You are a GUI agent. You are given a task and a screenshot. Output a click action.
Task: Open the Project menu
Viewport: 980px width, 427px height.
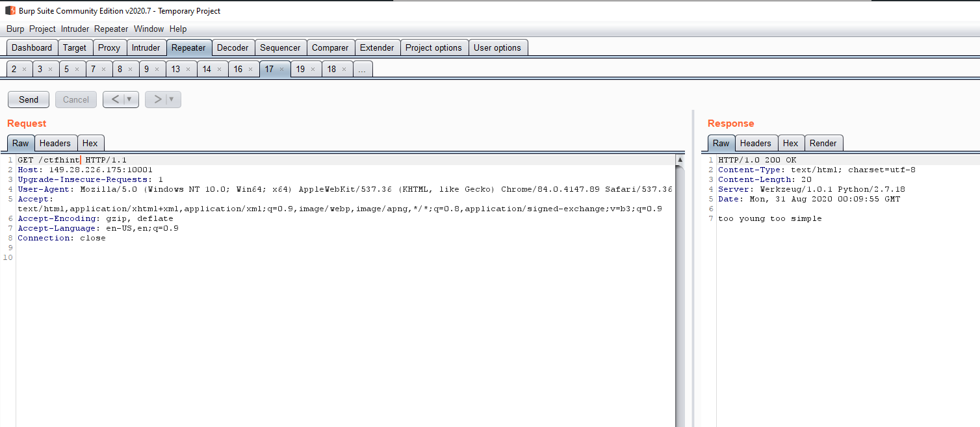coord(42,29)
